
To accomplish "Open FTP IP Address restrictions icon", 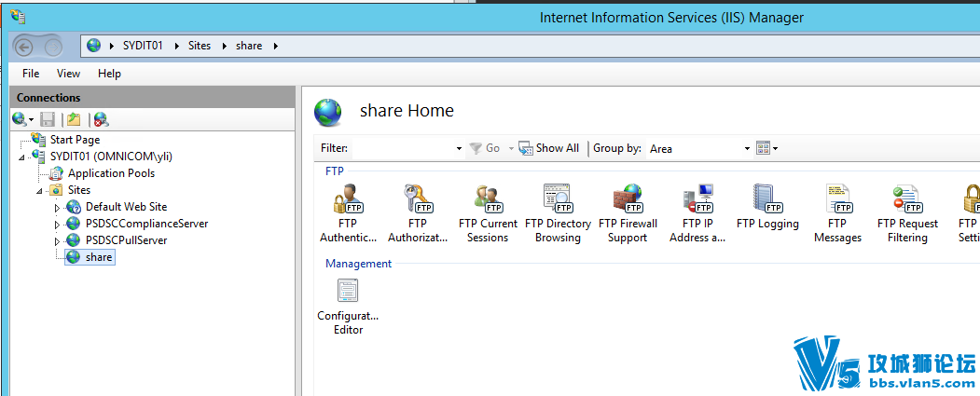I will click(697, 213).
